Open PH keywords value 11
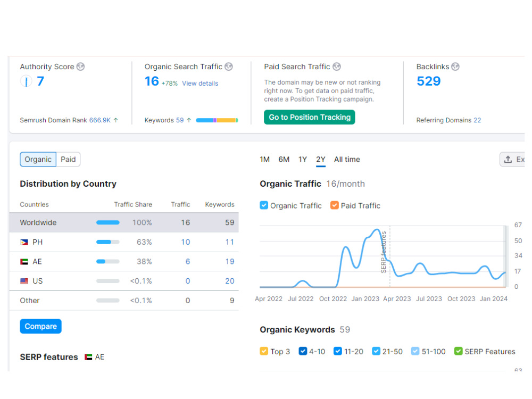The height and width of the screenshot is (399, 532). click(230, 242)
